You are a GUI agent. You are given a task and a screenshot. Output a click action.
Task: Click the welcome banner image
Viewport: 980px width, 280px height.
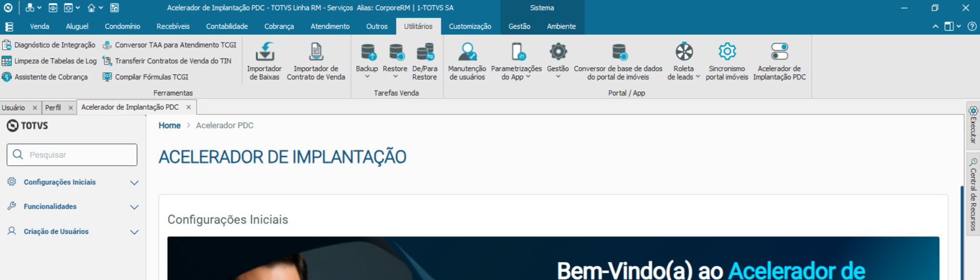(553, 258)
